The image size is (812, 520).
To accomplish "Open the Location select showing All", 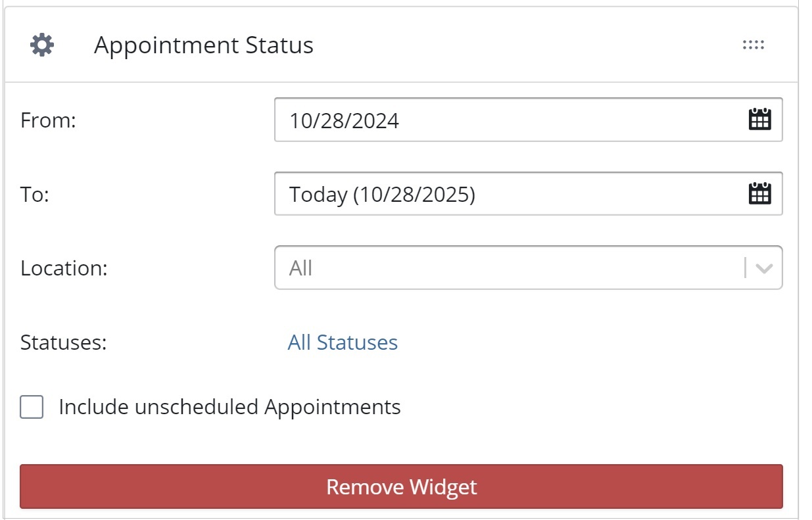I will tap(506, 268).
